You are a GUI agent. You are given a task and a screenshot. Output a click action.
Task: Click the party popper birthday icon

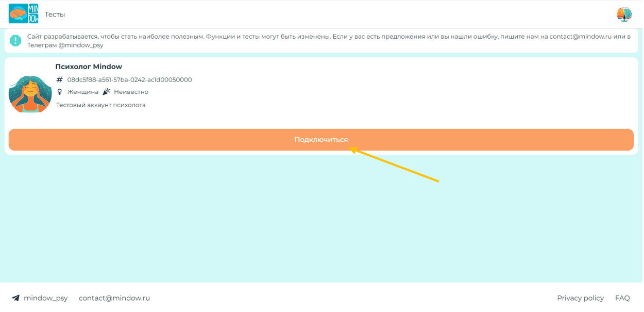pyautogui.click(x=107, y=92)
